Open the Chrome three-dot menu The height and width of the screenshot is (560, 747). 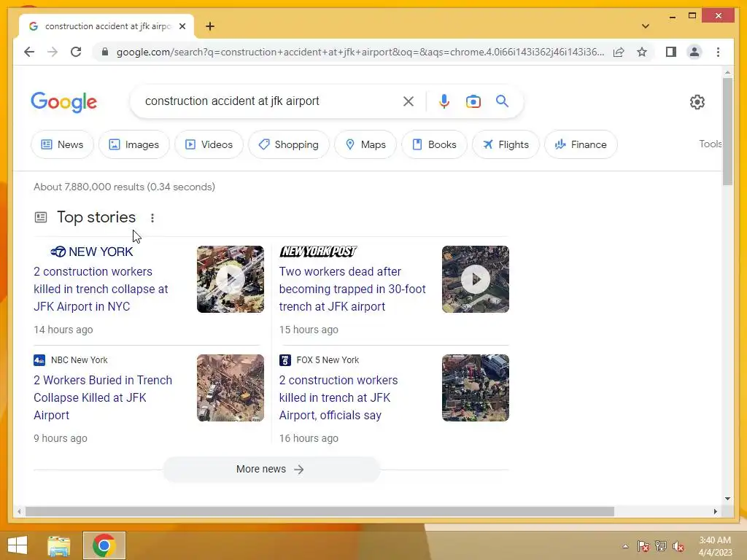(x=718, y=52)
